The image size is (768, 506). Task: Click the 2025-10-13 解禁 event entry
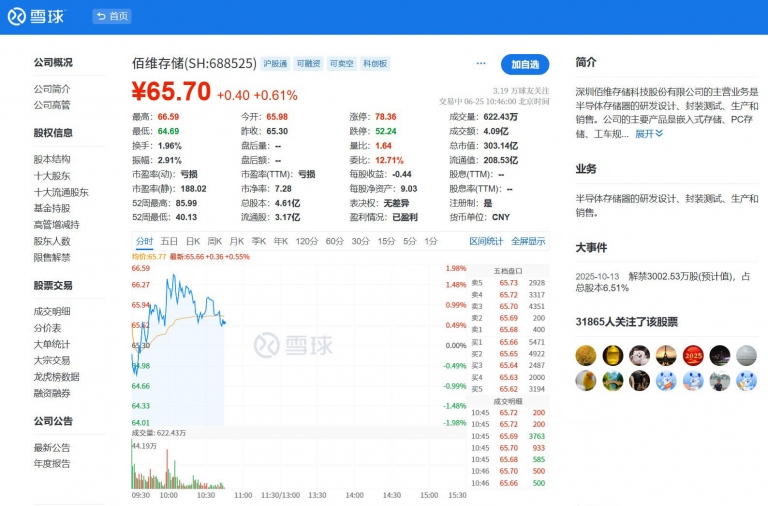pyautogui.click(x=663, y=282)
